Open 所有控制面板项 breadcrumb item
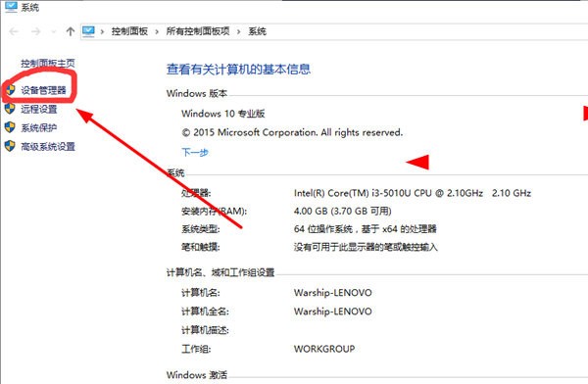 coord(198,31)
